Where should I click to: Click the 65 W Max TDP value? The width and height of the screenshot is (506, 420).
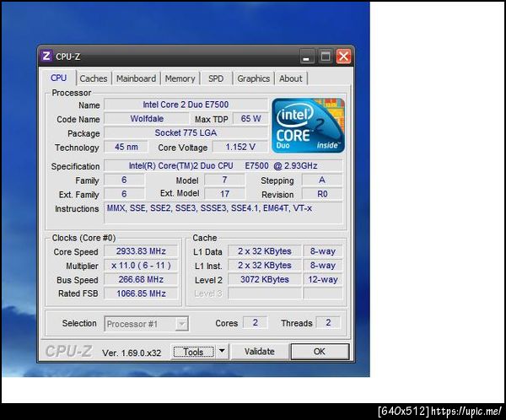pos(250,119)
